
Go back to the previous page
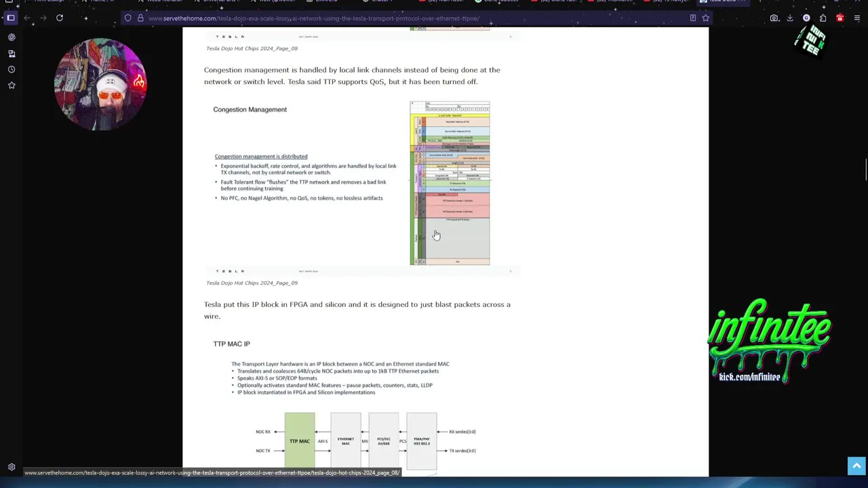[27, 18]
